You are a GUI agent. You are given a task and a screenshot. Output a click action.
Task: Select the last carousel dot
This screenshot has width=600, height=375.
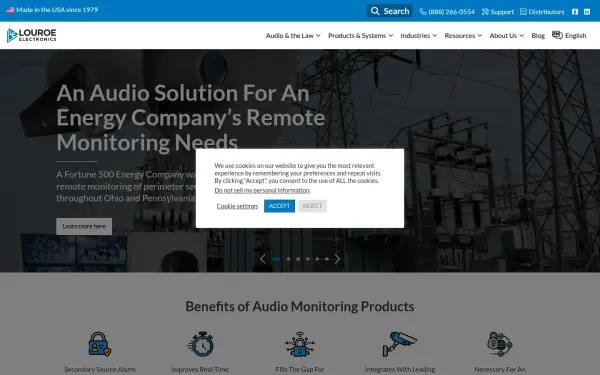coord(327,259)
